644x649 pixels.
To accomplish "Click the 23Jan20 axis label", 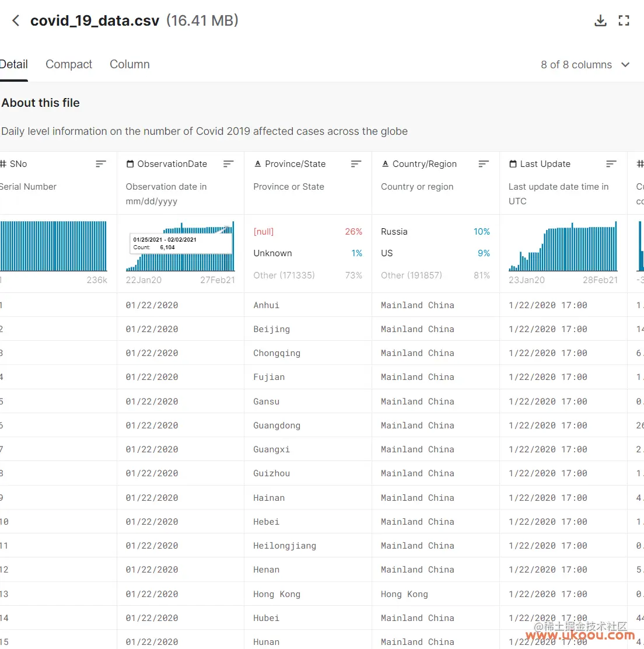I will pyautogui.click(x=526, y=280).
